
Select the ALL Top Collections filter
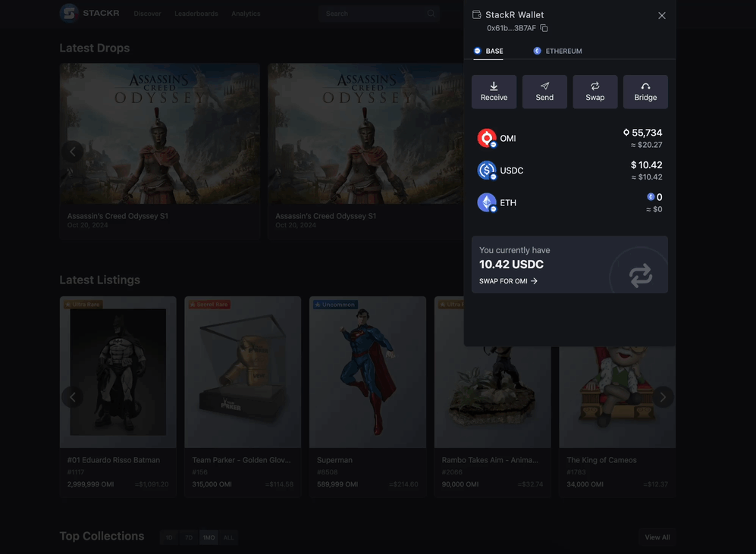pos(228,537)
